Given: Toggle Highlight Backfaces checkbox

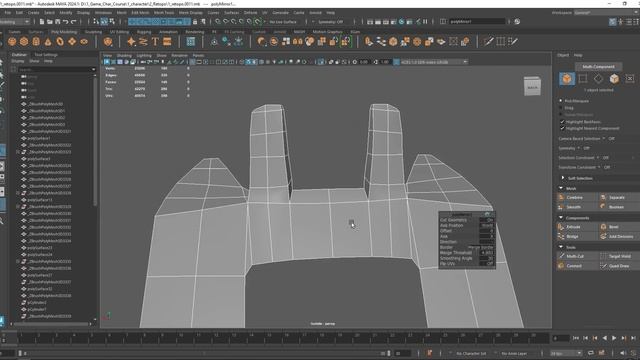Looking at the screenshot, I should click(x=562, y=122).
